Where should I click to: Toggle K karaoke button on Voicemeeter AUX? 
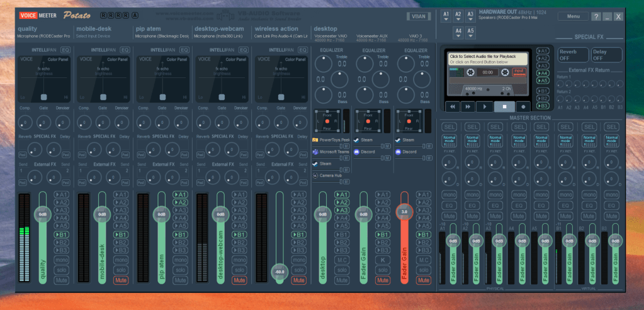coord(382,260)
